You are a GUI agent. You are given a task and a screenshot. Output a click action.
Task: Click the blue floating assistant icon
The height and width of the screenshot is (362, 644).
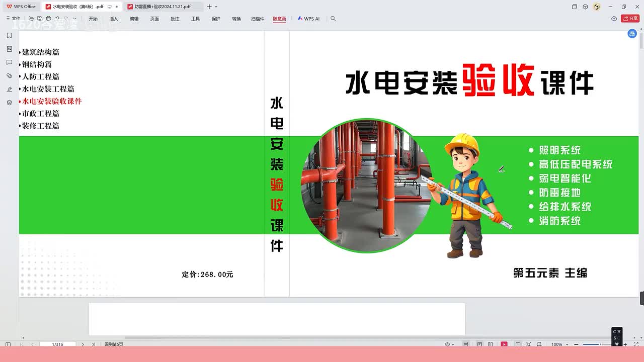coord(632,34)
